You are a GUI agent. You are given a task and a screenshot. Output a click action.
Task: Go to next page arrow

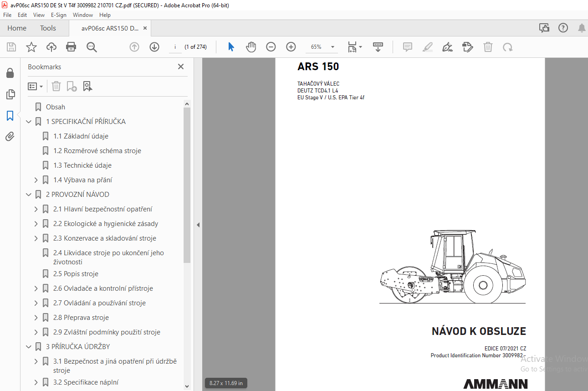154,47
